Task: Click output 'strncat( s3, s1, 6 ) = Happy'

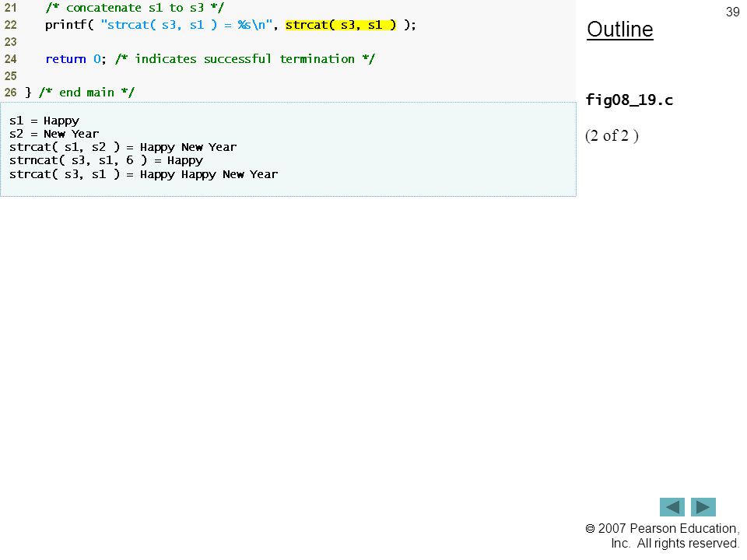Action: click(x=107, y=160)
